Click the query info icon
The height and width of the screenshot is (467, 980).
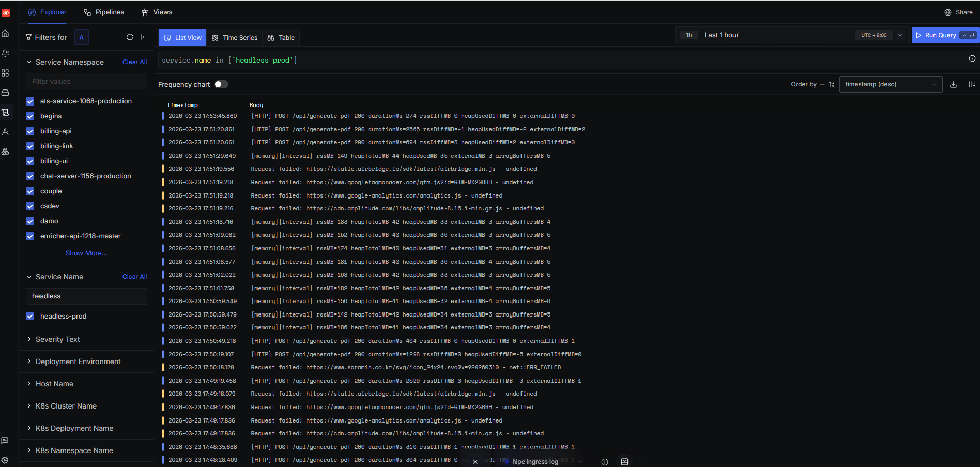tap(972, 59)
